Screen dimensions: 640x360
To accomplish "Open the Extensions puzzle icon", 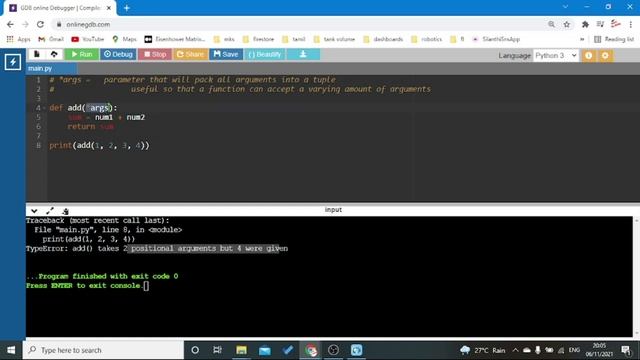I will [x=585, y=24].
